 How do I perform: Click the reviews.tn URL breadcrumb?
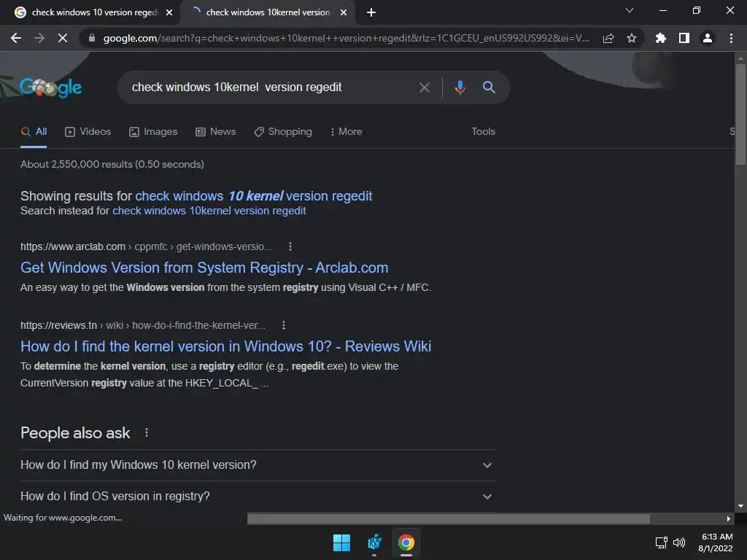pyautogui.click(x=143, y=325)
